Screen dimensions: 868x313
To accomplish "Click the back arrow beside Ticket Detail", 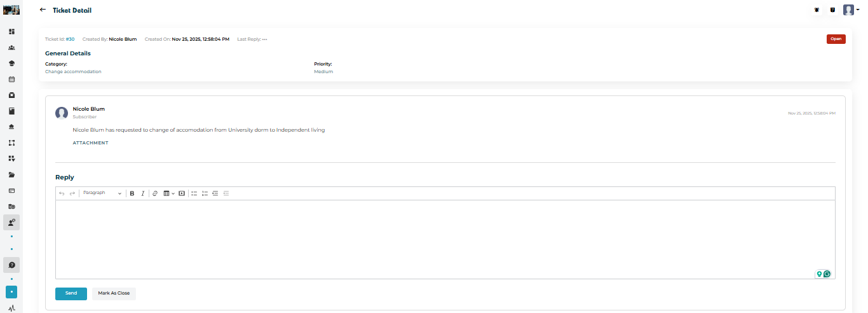I will coord(43,10).
